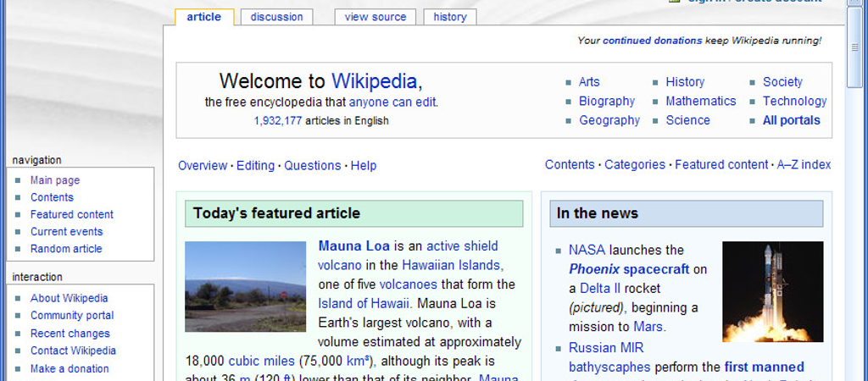Click the vertical scrollbar thumb
The height and width of the screenshot is (381, 868).
854,47
